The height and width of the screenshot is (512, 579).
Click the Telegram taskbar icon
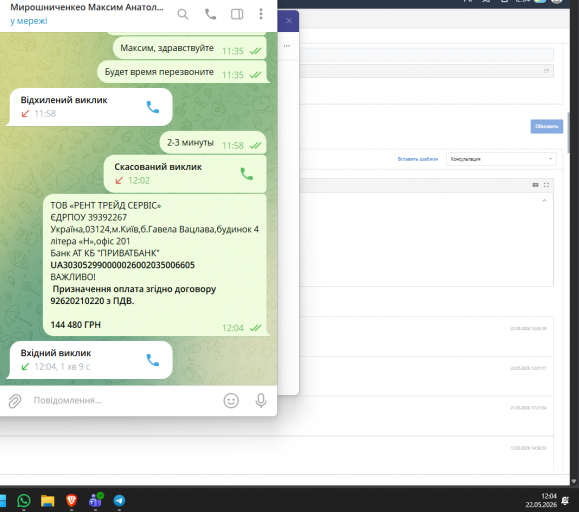coord(119,501)
